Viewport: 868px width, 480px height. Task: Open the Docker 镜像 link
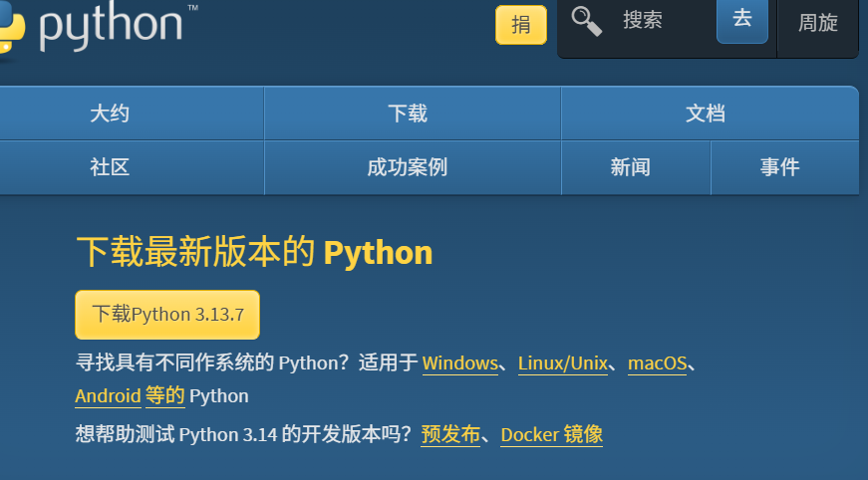point(551,434)
